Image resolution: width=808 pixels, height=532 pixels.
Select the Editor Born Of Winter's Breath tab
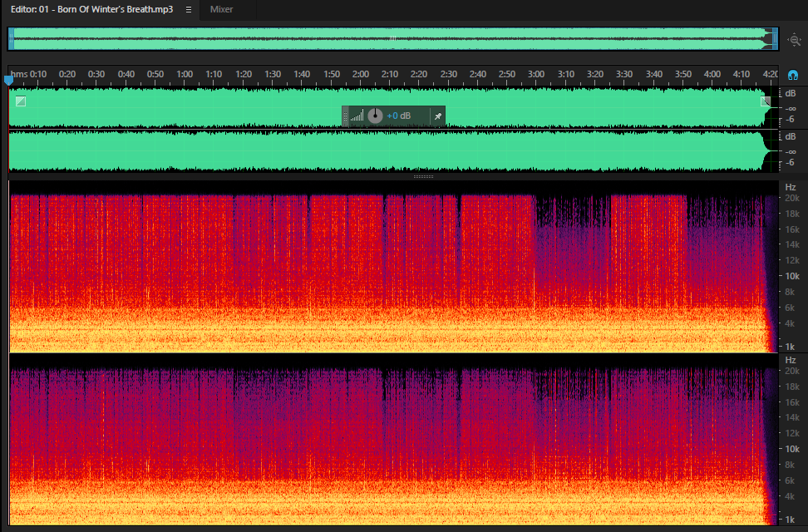(x=91, y=9)
